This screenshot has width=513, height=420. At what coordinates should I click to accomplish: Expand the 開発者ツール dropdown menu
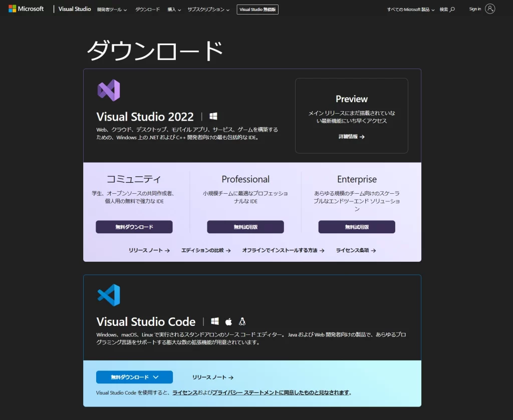click(x=111, y=9)
